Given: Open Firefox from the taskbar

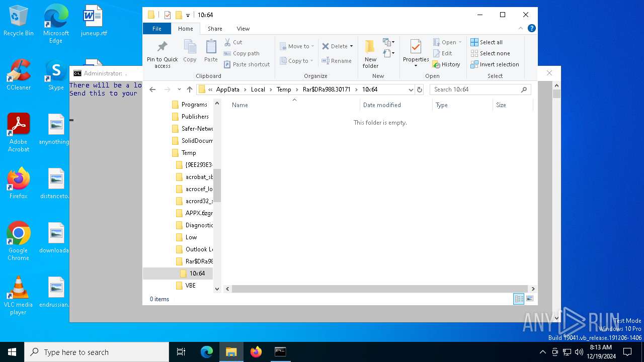Looking at the screenshot, I should pos(256,352).
